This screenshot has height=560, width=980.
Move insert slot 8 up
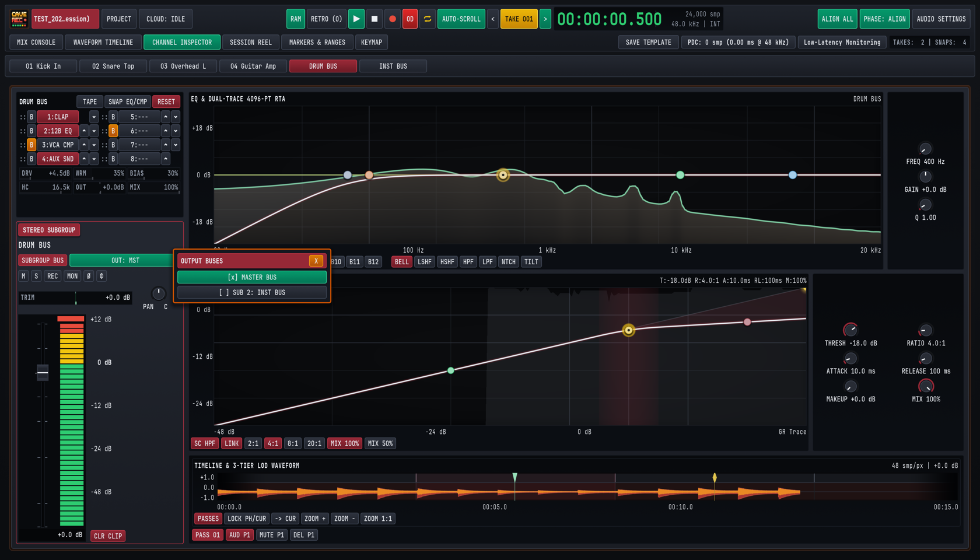pos(166,159)
